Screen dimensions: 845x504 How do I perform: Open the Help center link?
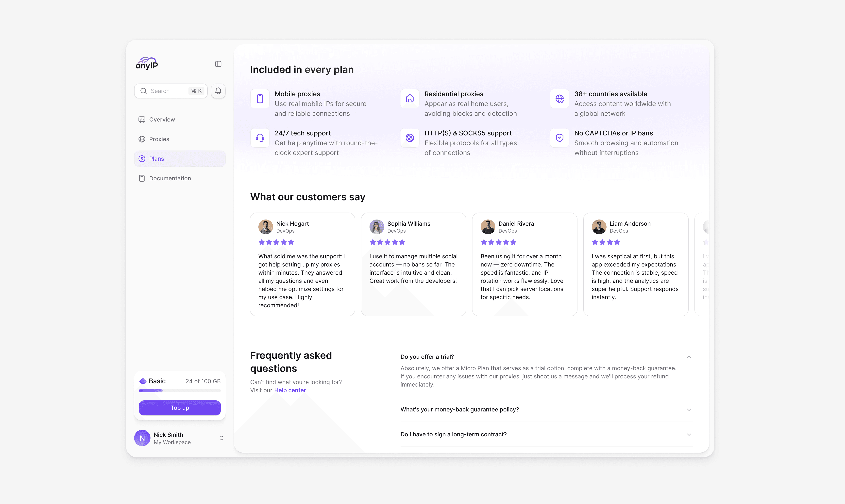tap(290, 390)
